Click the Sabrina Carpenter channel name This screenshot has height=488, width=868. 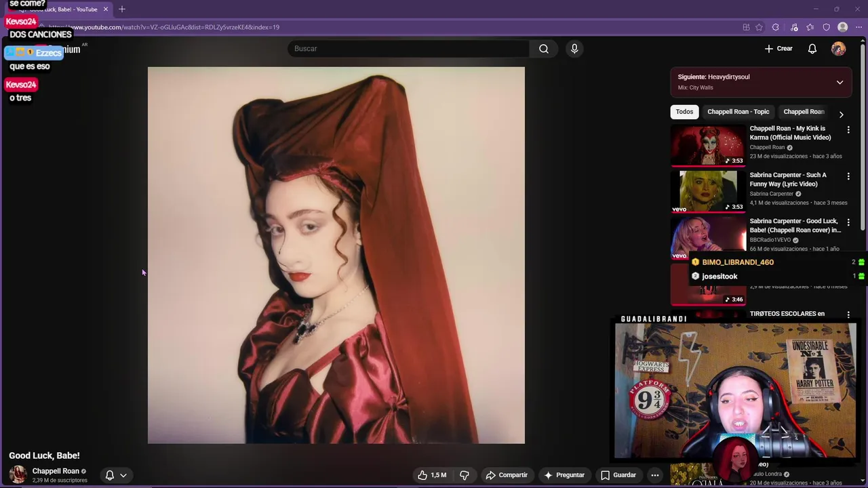coord(771,194)
